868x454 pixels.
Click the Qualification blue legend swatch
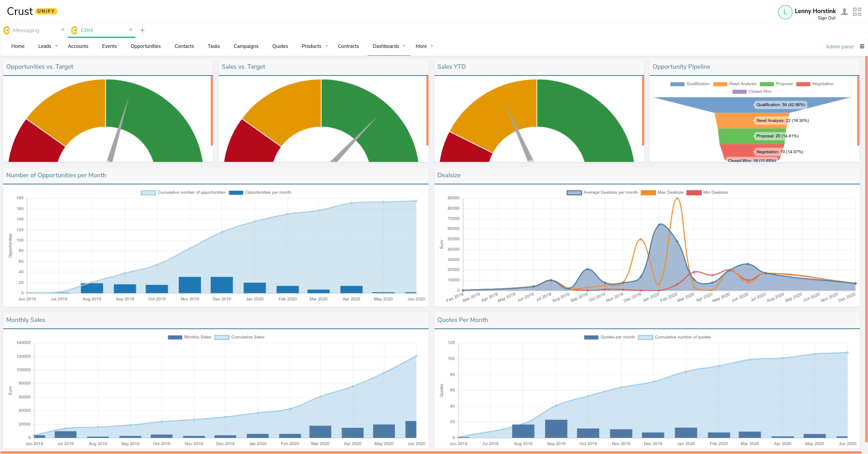click(x=677, y=84)
